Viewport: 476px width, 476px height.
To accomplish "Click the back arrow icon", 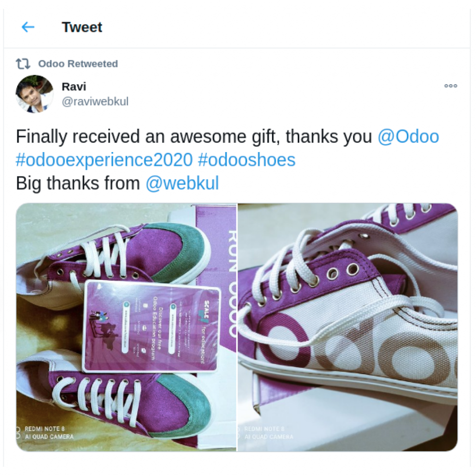I will 28,27.
